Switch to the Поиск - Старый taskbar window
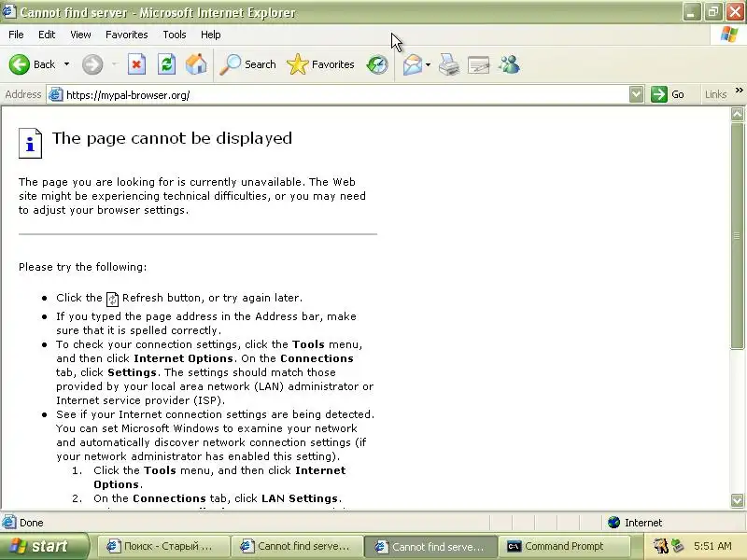Screen dimensions: 747x560 coord(162,546)
